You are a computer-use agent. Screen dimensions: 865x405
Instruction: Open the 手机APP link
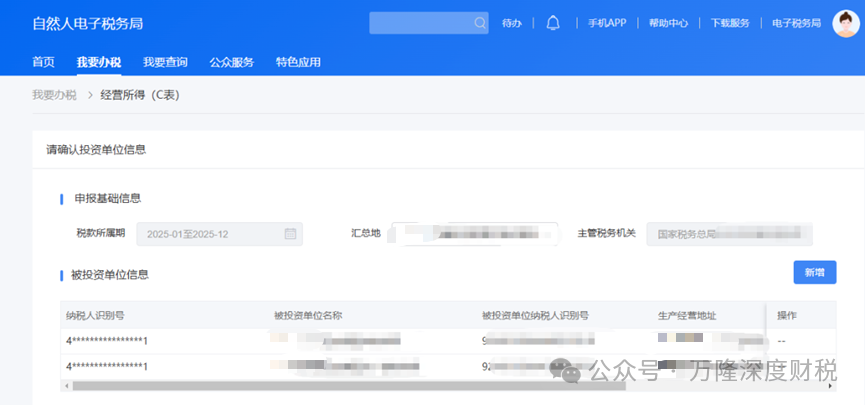click(606, 23)
